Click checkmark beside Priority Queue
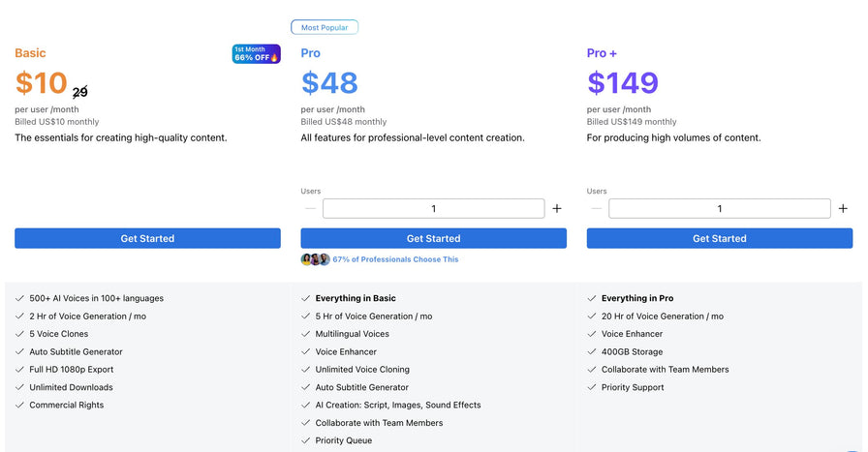The width and height of the screenshot is (868, 452). click(306, 440)
